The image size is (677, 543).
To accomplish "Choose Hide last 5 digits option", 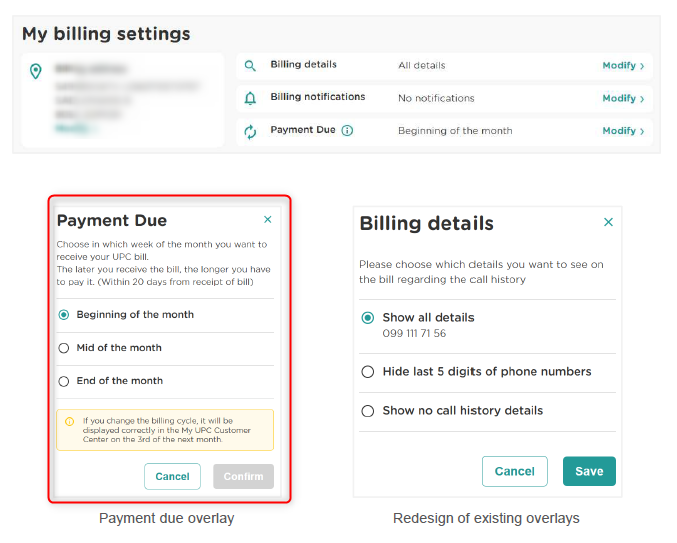I will pyautogui.click(x=368, y=372).
